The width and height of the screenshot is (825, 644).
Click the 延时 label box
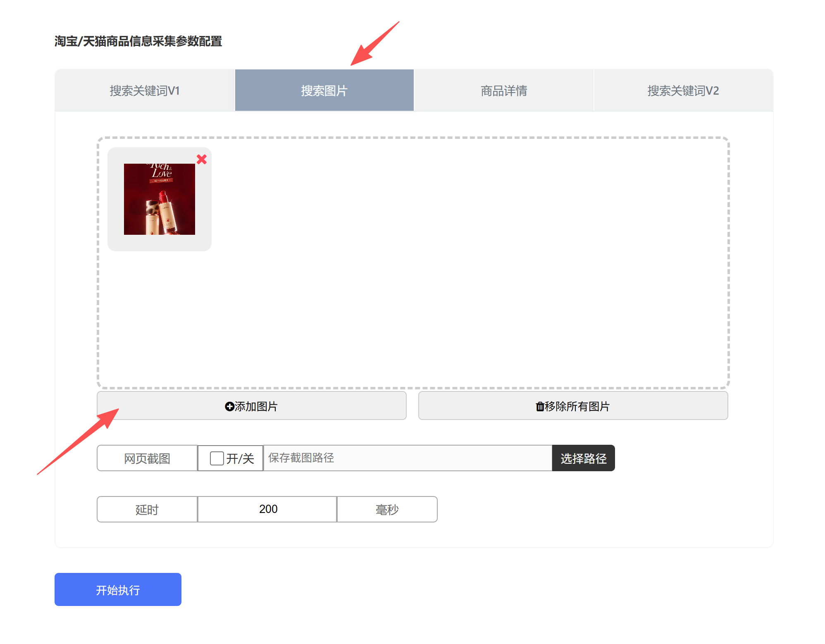click(147, 509)
